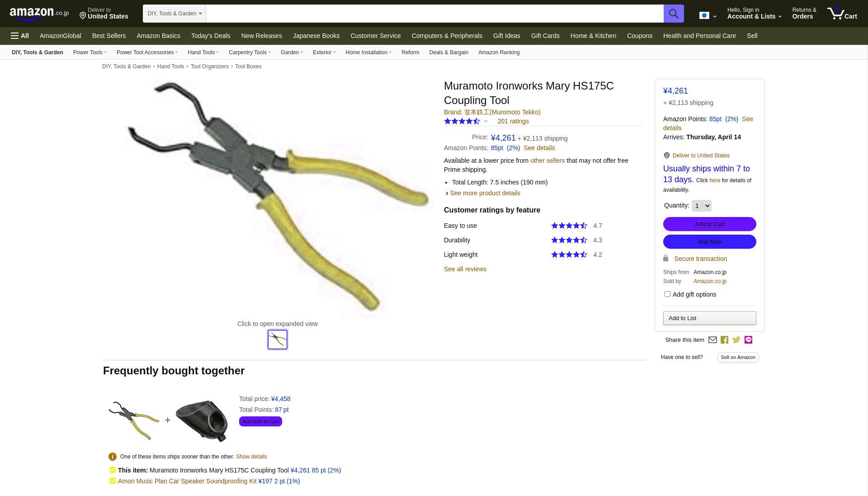
Task: Share this item on Facebook
Action: (x=724, y=340)
